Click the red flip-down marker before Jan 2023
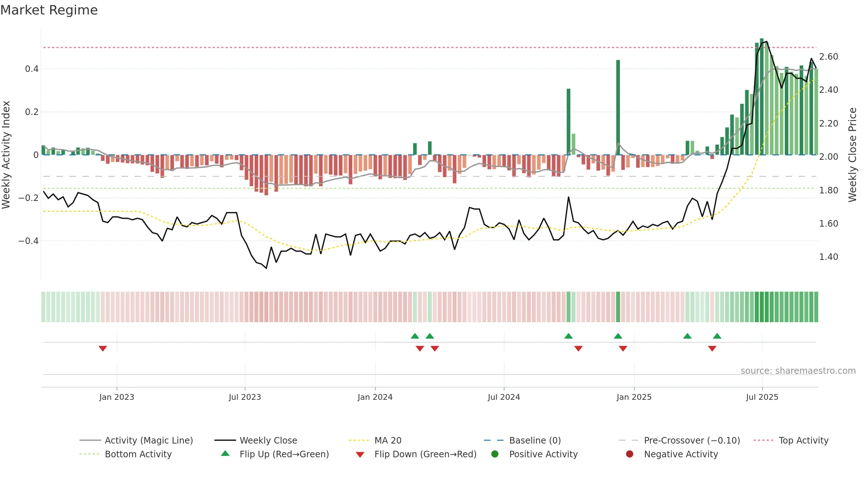This screenshot has width=868, height=488. tap(103, 348)
